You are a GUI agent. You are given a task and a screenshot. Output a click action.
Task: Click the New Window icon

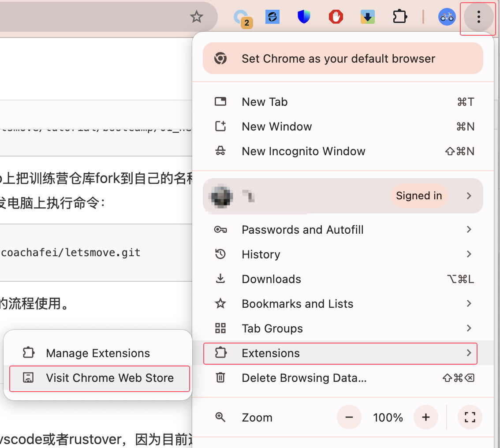click(x=220, y=126)
